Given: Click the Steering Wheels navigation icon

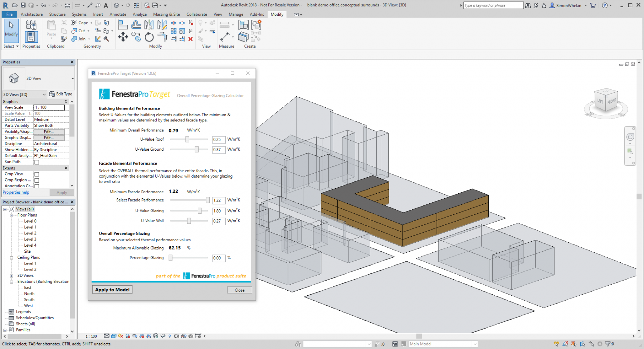Looking at the screenshot, I should pos(630,137).
